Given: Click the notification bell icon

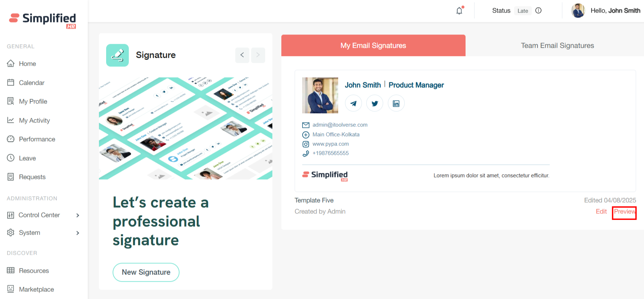Looking at the screenshot, I should coord(459,11).
